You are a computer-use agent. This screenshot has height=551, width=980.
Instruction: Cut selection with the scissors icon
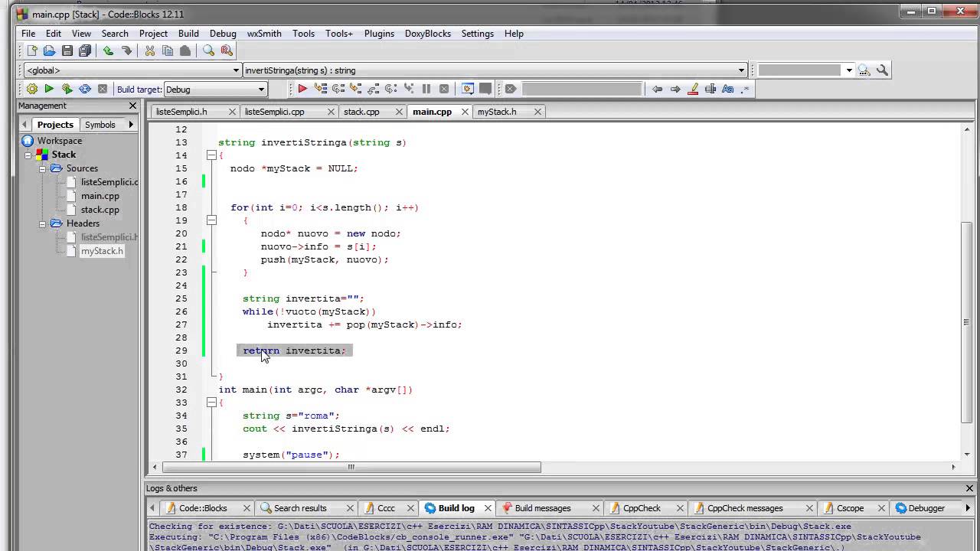click(150, 51)
